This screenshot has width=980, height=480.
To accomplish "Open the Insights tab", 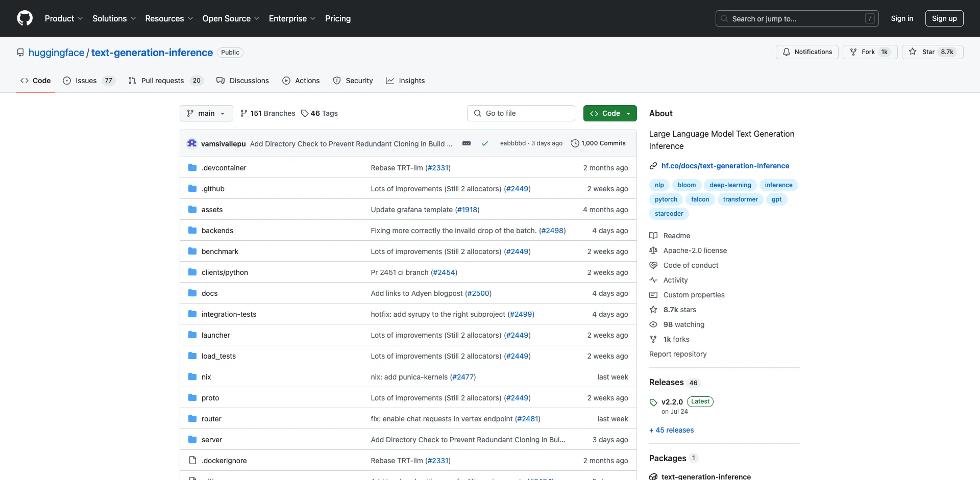I will coord(405,81).
